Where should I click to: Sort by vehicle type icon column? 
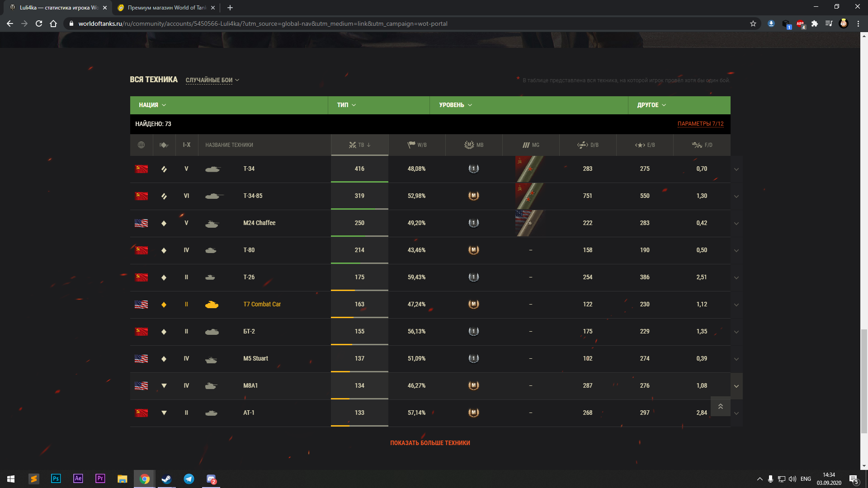click(164, 145)
